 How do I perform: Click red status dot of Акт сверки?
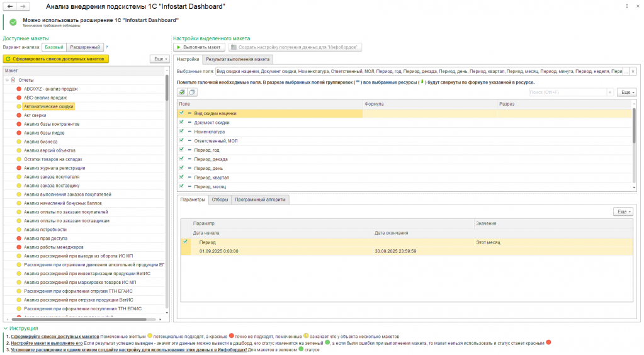[19, 115]
